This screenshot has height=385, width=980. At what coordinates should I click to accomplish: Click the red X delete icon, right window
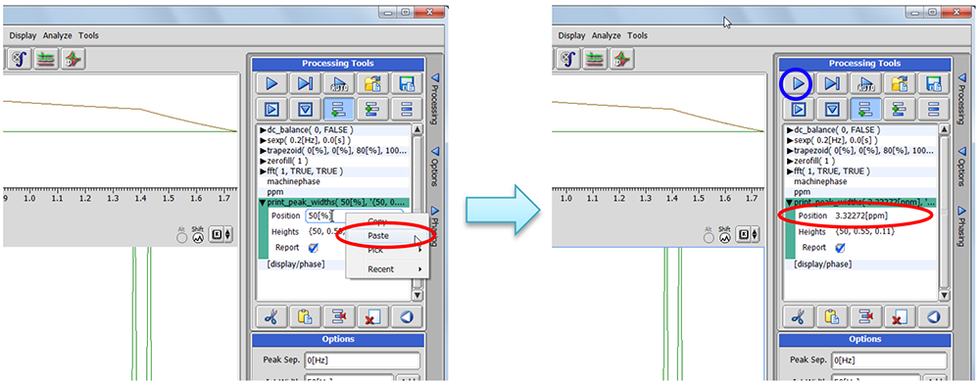point(899,316)
